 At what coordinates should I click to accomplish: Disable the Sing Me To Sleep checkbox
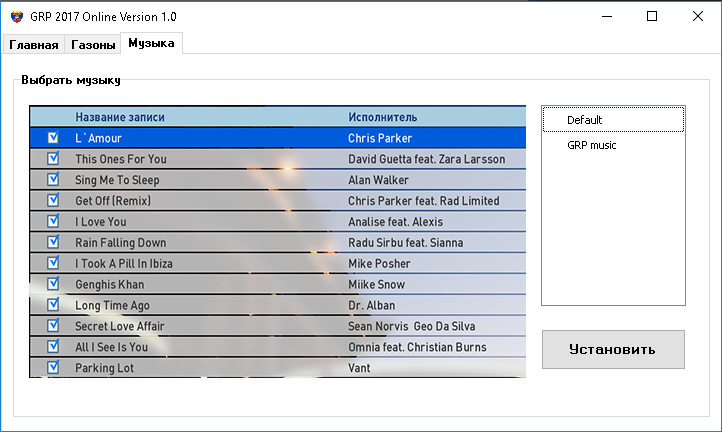pos(53,179)
